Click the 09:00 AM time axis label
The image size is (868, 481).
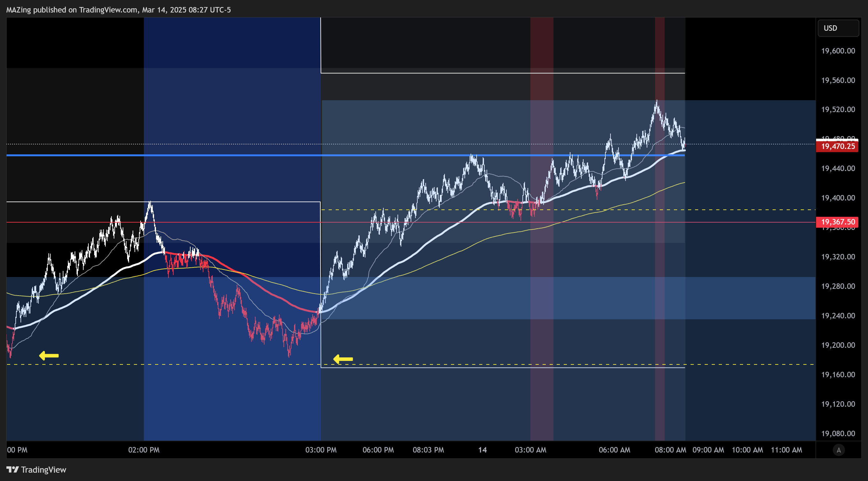point(708,450)
